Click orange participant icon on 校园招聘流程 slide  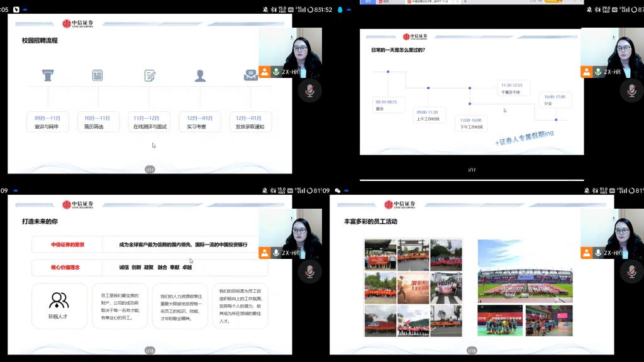pyautogui.click(x=265, y=72)
